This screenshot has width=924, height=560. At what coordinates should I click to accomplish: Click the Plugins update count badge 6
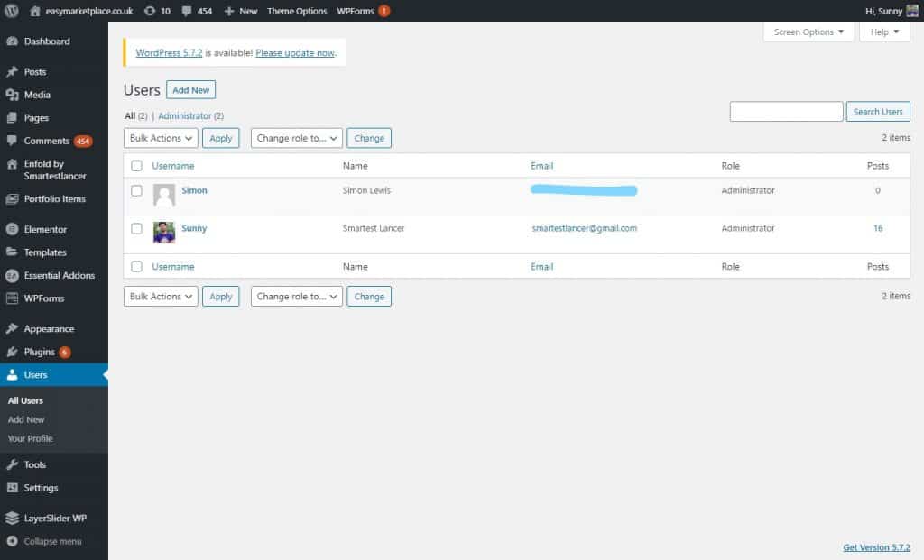(x=65, y=352)
